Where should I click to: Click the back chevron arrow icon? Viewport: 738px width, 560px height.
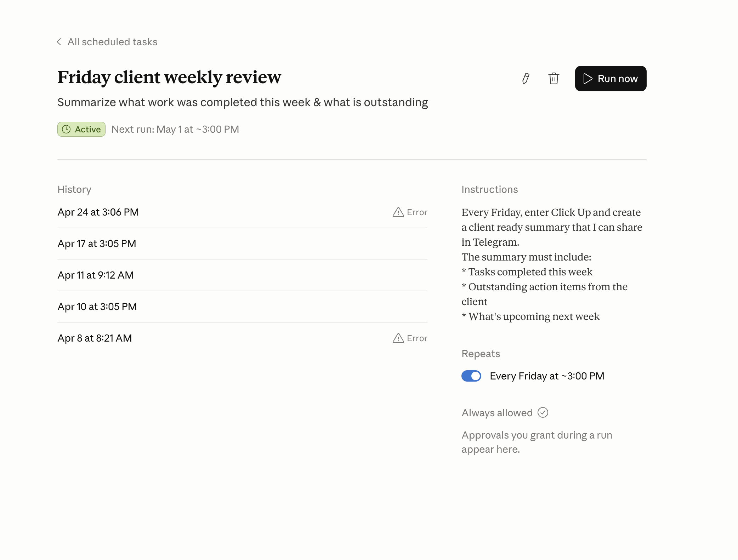coord(59,42)
